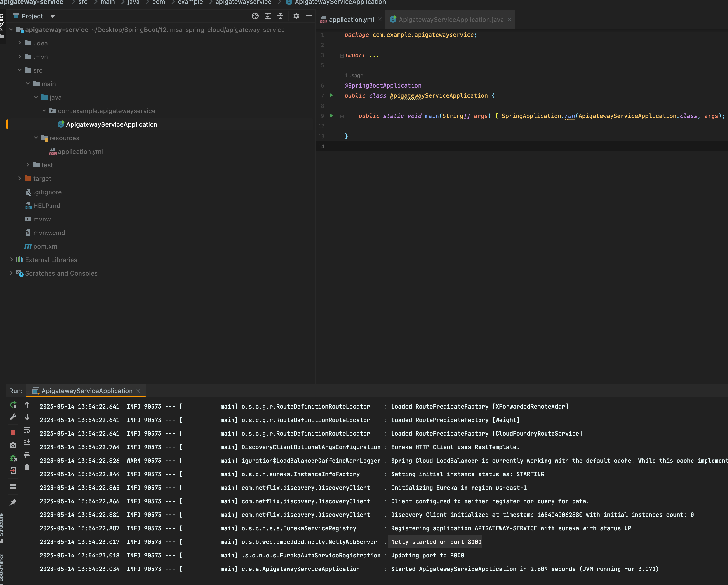The width and height of the screenshot is (728, 585).
Task: Hide the Project tool window with minus icon
Action: click(309, 16)
